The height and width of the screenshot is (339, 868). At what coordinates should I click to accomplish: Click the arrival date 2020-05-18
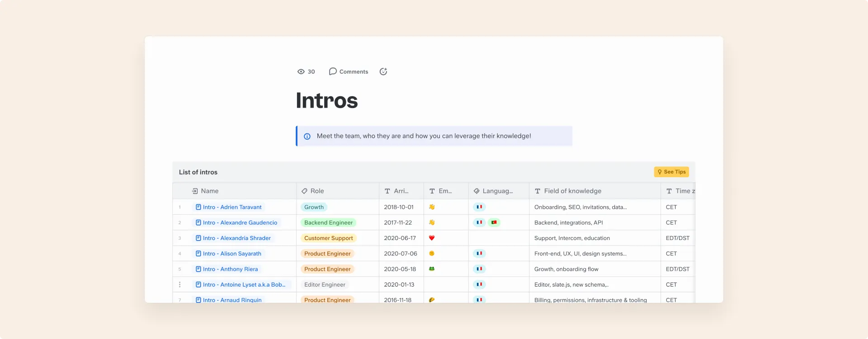pyautogui.click(x=400, y=269)
